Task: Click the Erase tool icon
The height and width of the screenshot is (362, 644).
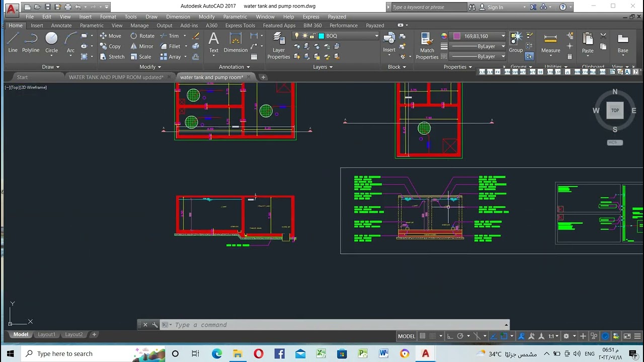Action: [x=196, y=36]
